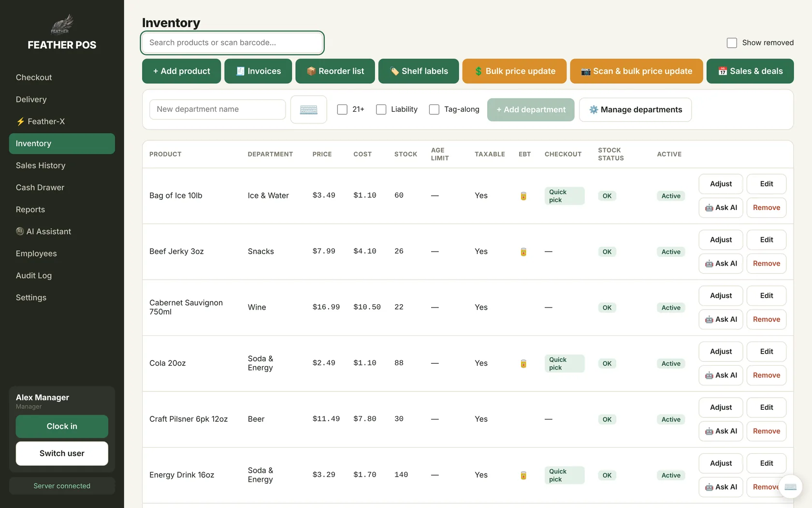
Task: Open Manage departments
Action: coord(635,110)
